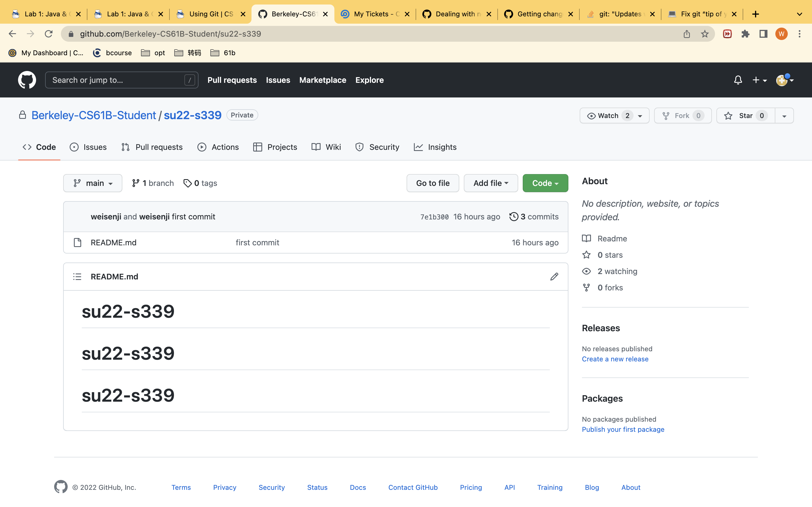Open the 3 commits history link
Screen dimensions: 812x507
pyautogui.click(x=534, y=217)
